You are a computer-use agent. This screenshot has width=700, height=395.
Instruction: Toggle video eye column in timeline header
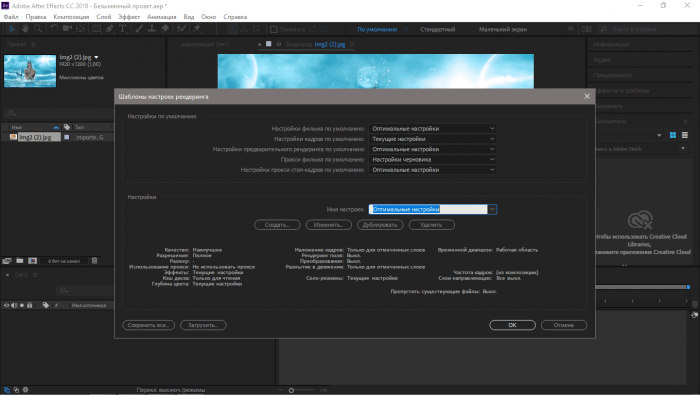[x=6, y=305]
